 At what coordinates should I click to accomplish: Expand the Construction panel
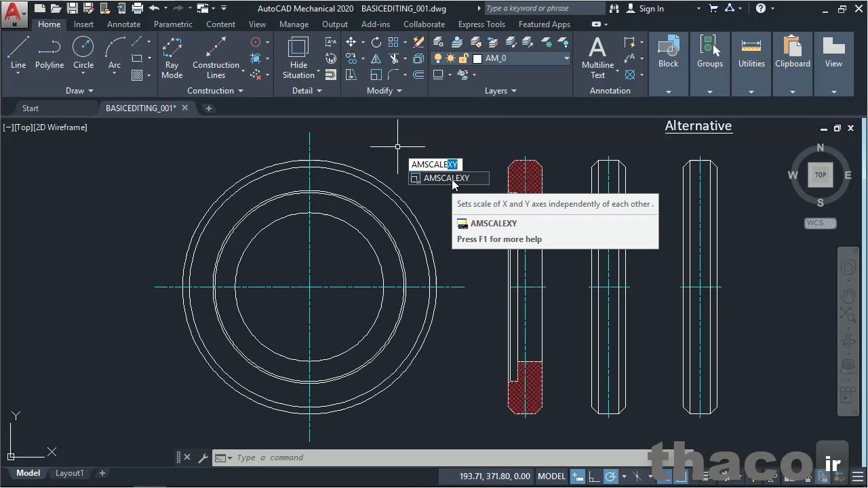pos(215,91)
